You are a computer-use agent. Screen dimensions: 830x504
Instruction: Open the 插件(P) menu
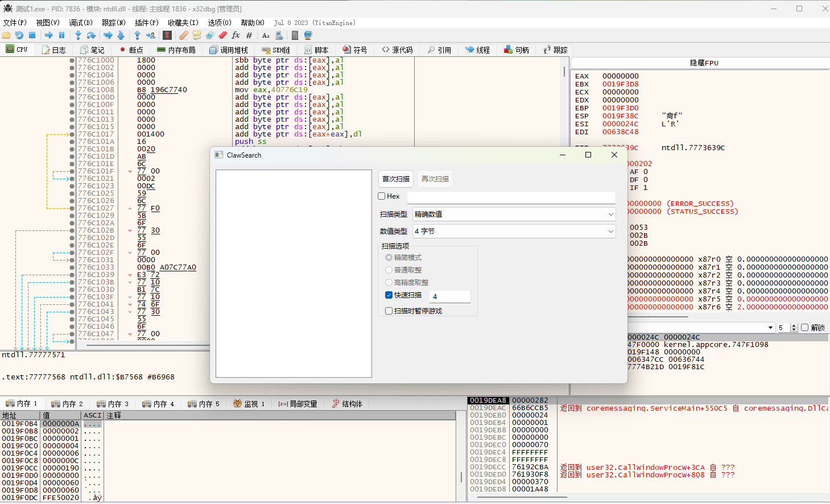(x=147, y=23)
